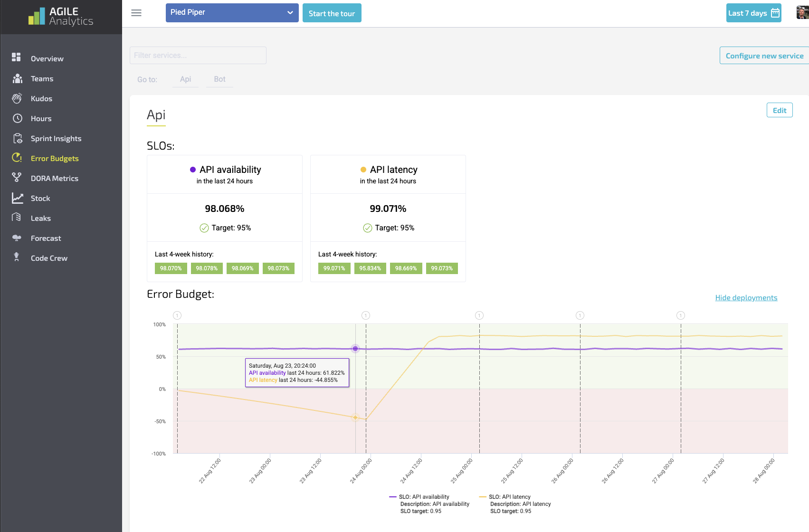Click the Hide deployments link

746,298
